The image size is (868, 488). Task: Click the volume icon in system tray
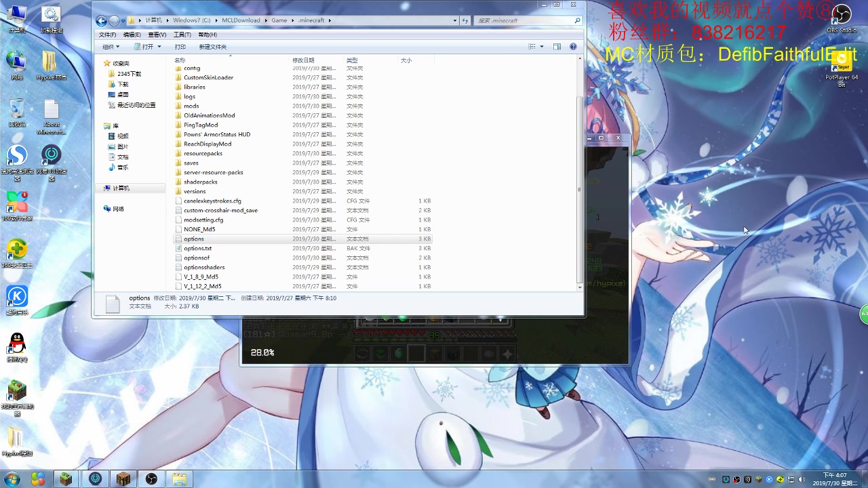[802, 480]
